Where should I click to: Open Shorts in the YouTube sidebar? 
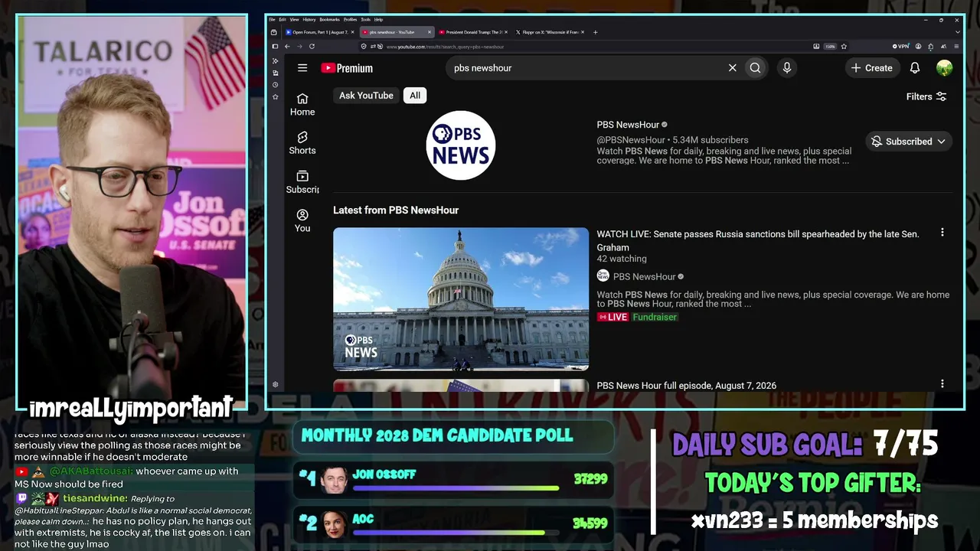(302, 143)
